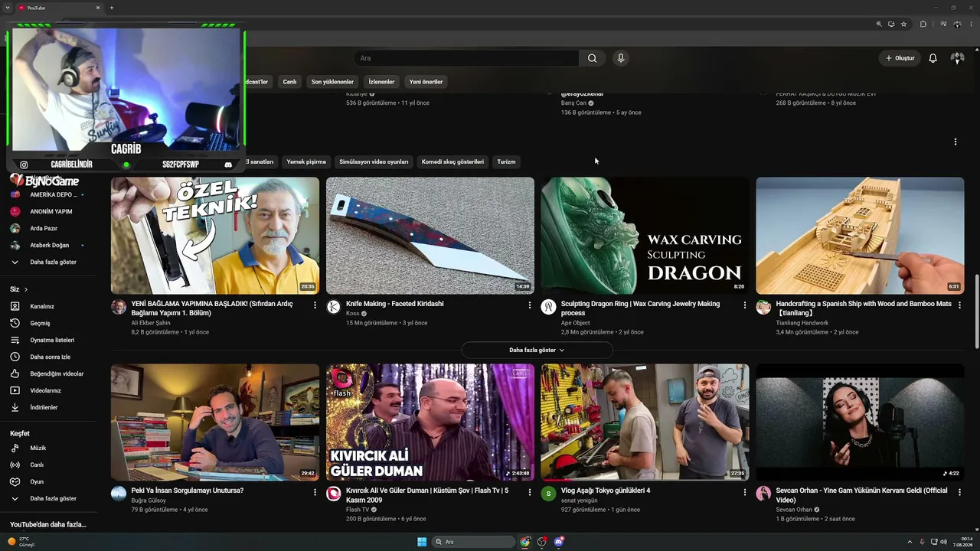Select the İzlenenler chip
This screenshot has height=551, width=980.
pyautogui.click(x=381, y=82)
